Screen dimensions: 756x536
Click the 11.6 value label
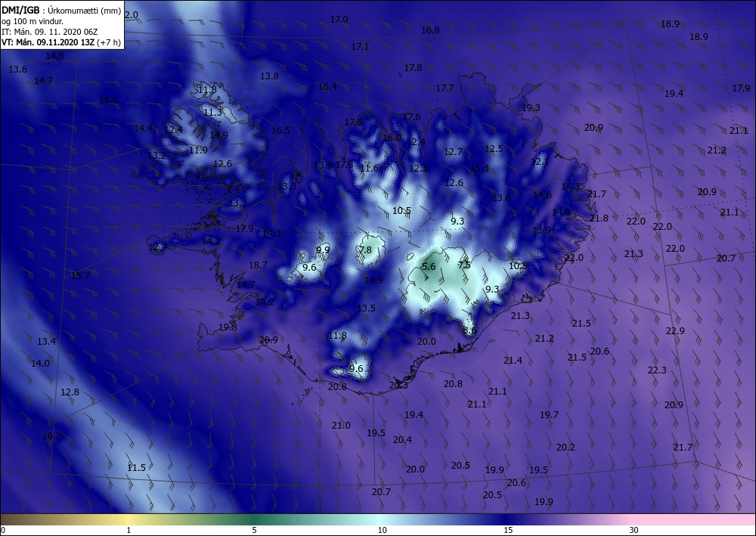click(x=369, y=169)
